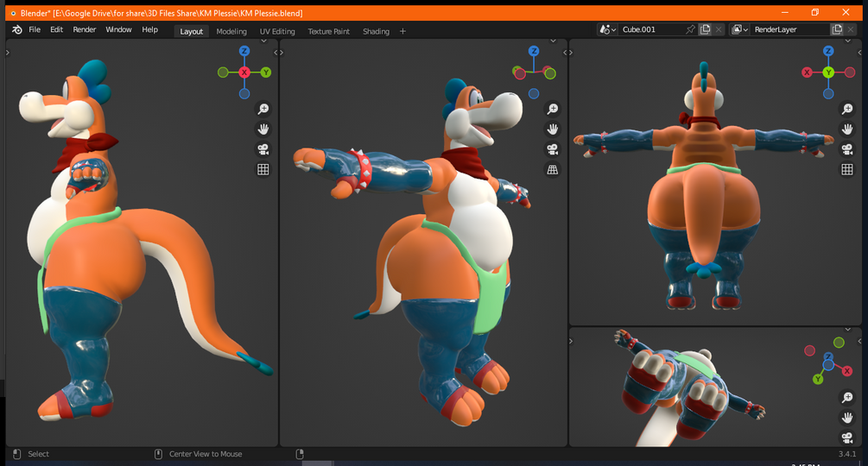Toggle the pin scene to workspace icon
Viewport: 868px width, 466px height.
690,30
